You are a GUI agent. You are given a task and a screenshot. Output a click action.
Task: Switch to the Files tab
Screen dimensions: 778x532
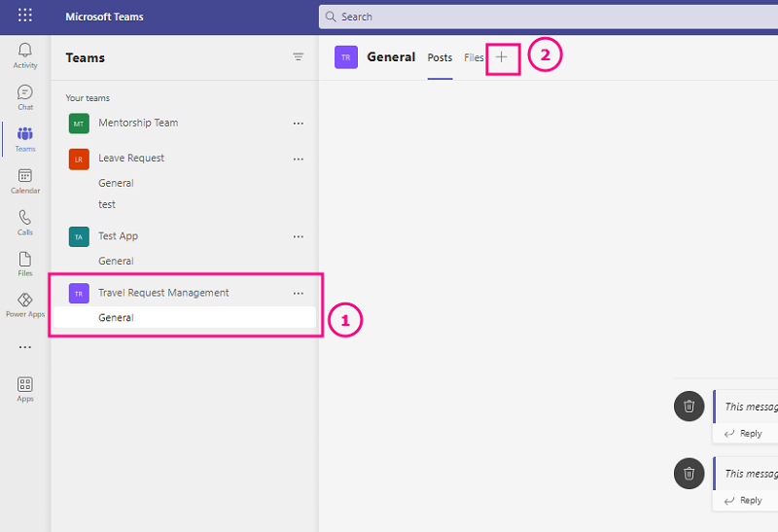(x=474, y=57)
